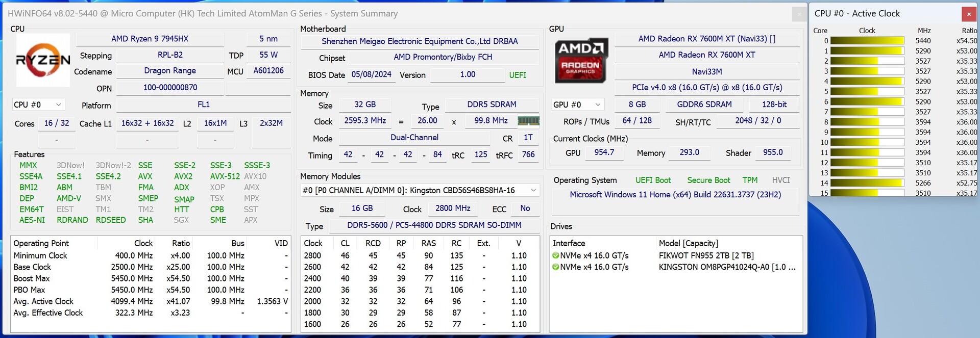This screenshot has height=338, width=980.
Task: Click the module clock 2800 MHz value
Action: pos(453,209)
